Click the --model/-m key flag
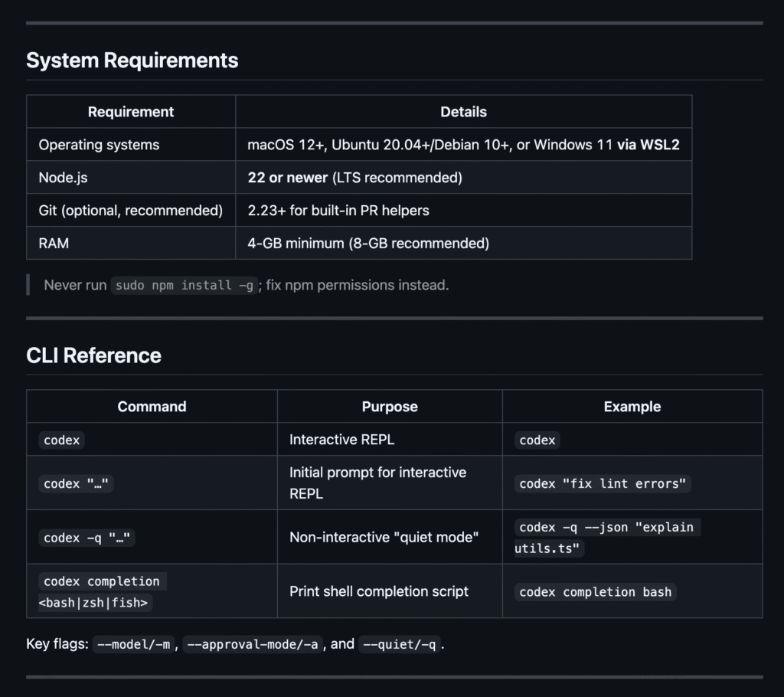 click(x=133, y=644)
